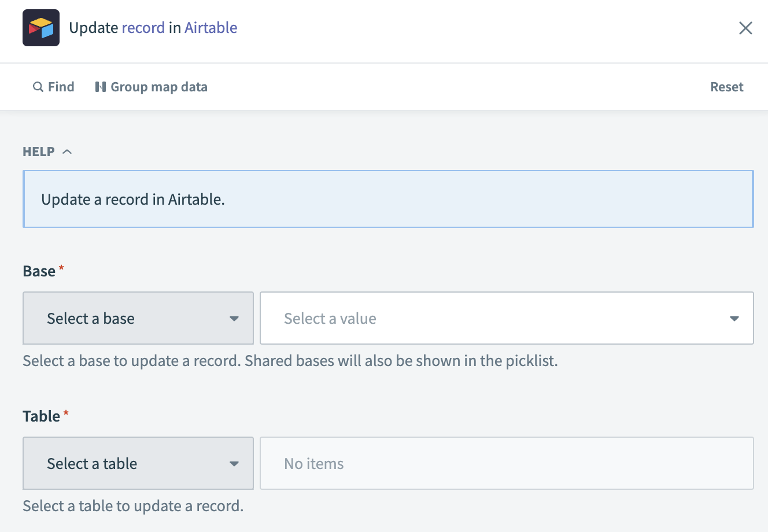768x532 pixels.
Task: Click the No items field
Action: click(507, 463)
